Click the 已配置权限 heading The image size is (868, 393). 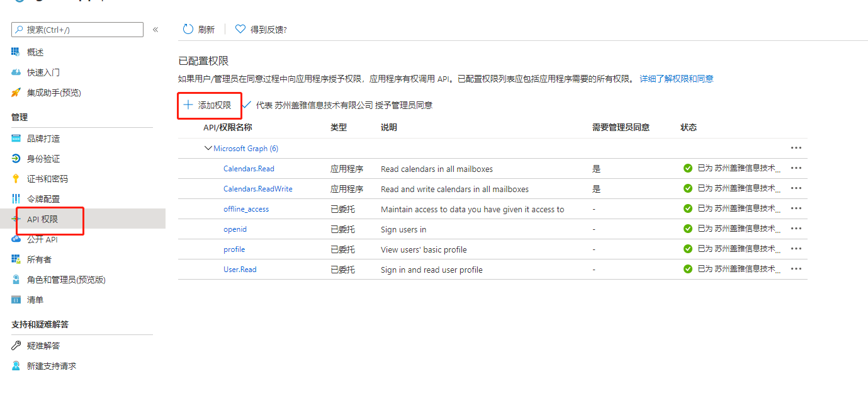pyautogui.click(x=203, y=60)
